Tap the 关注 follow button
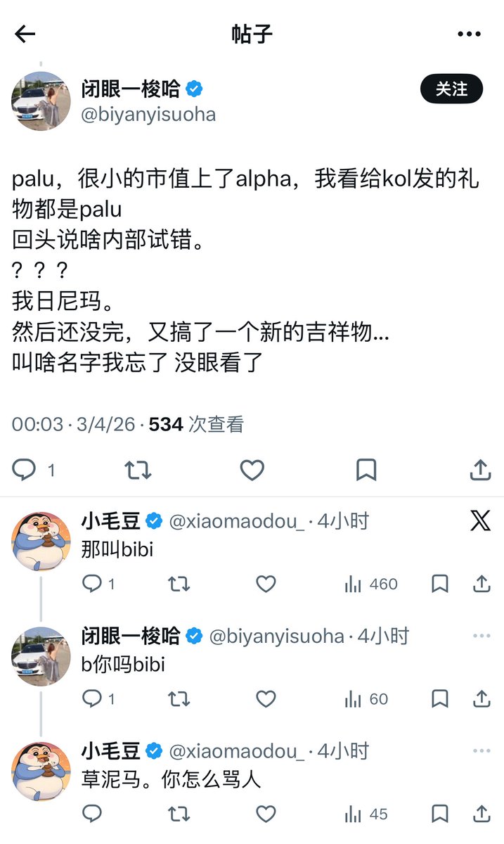 451,89
